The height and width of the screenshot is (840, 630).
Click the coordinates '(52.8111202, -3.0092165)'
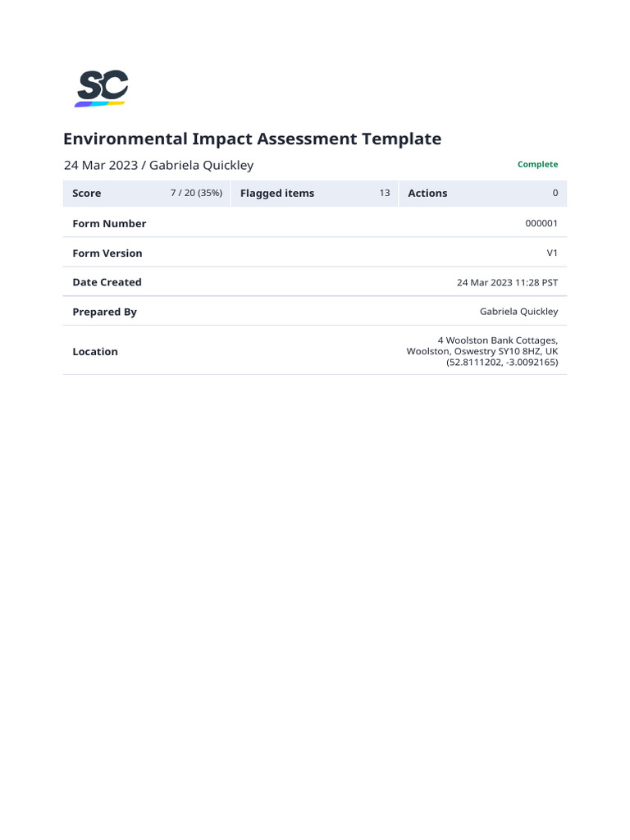click(502, 362)
